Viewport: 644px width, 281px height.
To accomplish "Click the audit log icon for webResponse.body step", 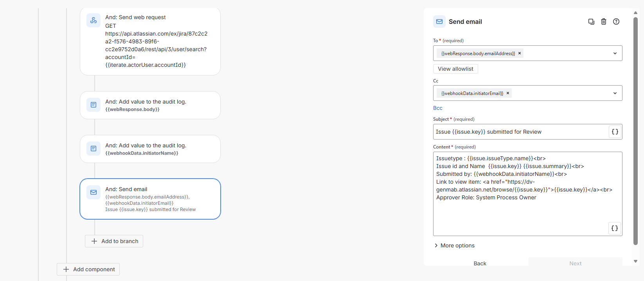I will click(94, 105).
